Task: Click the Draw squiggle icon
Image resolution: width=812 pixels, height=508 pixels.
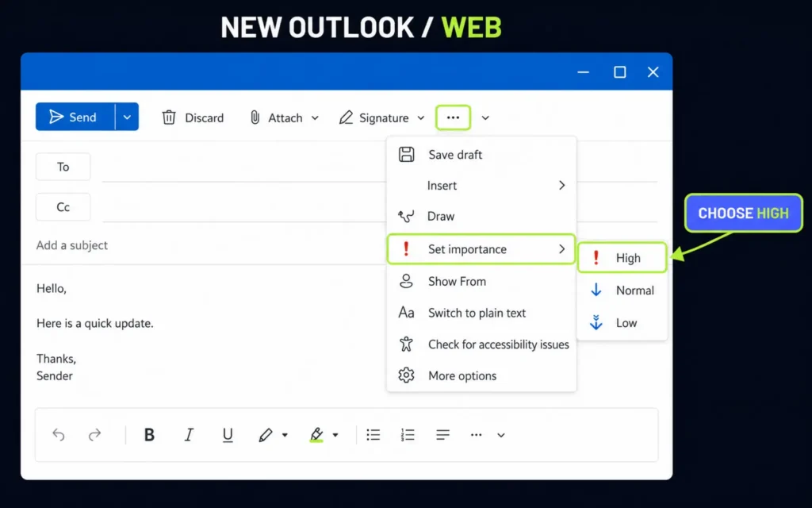Action: (406, 216)
